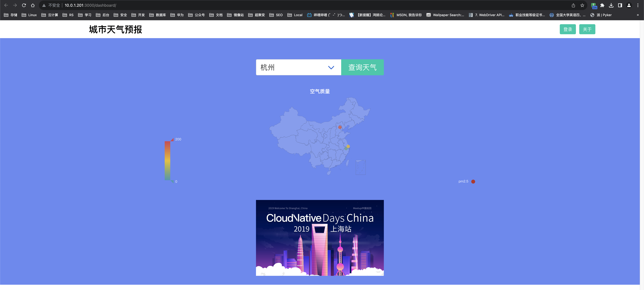This screenshot has width=644, height=290.
Task: Open the 数据库 bookmark folder
Action: click(x=157, y=15)
